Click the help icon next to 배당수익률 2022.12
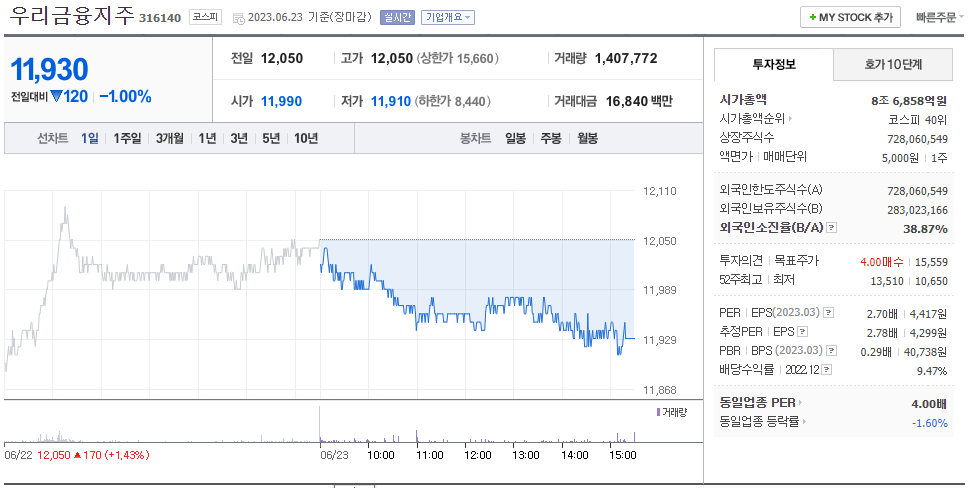Image resolution: width=968 pixels, height=488 pixels. (827, 370)
